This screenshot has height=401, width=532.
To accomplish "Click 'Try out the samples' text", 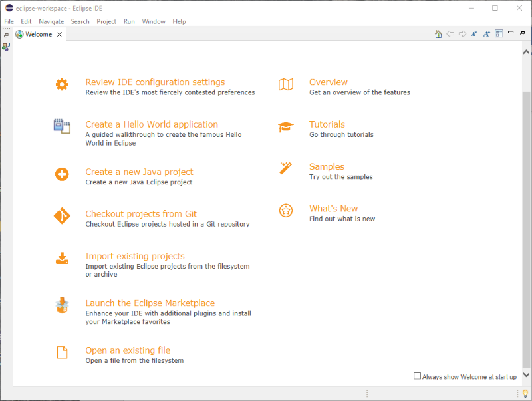I will [x=341, y=176].
